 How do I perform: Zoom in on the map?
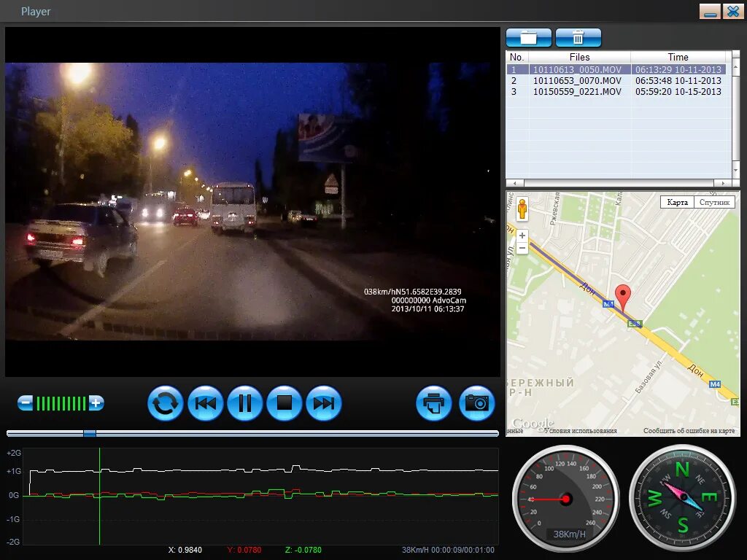click(522, 236)
